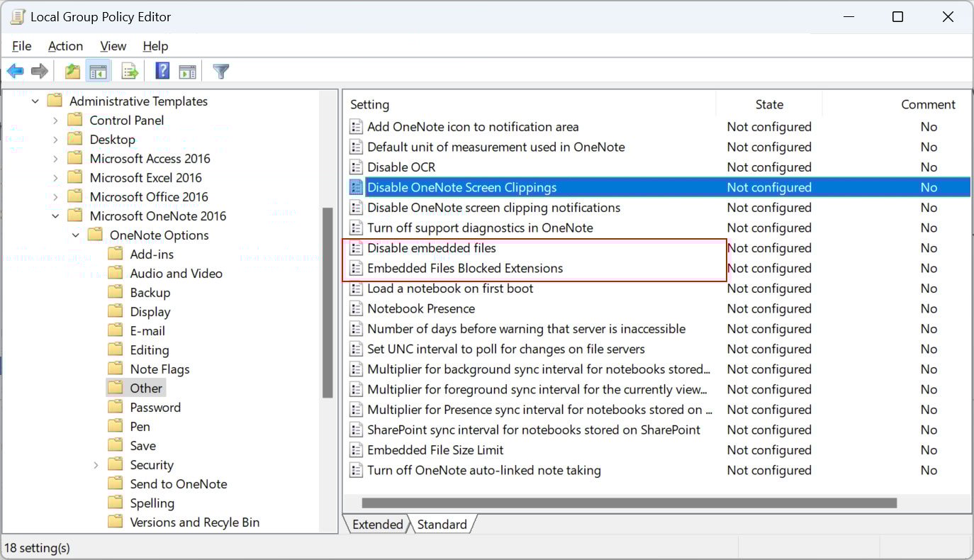Click the State column header
The image size is (974, 560).
pos(769,104)
